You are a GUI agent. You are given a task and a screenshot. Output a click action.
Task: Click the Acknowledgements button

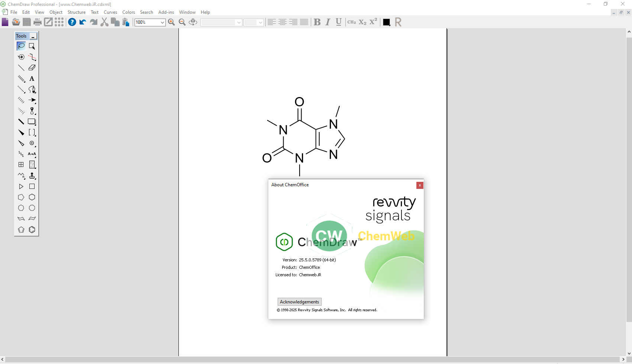300,302
